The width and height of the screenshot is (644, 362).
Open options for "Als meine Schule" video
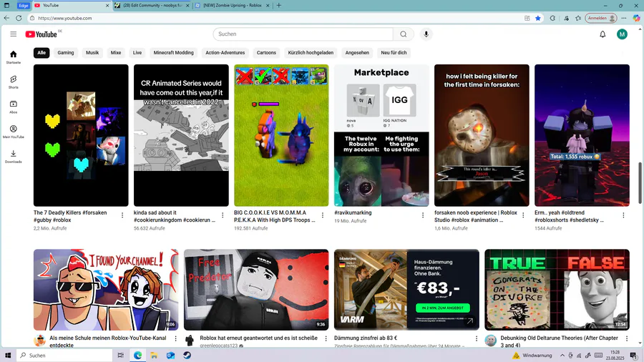(176, 338)
